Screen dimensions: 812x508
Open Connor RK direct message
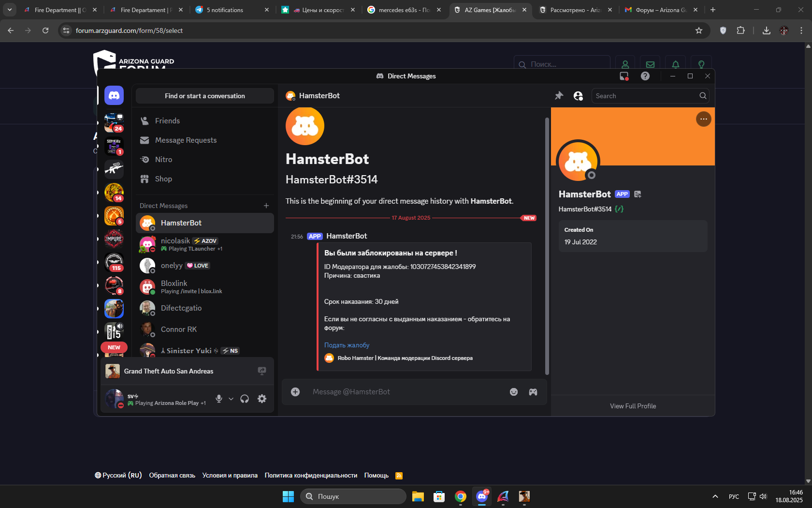[x=205, y=329]
